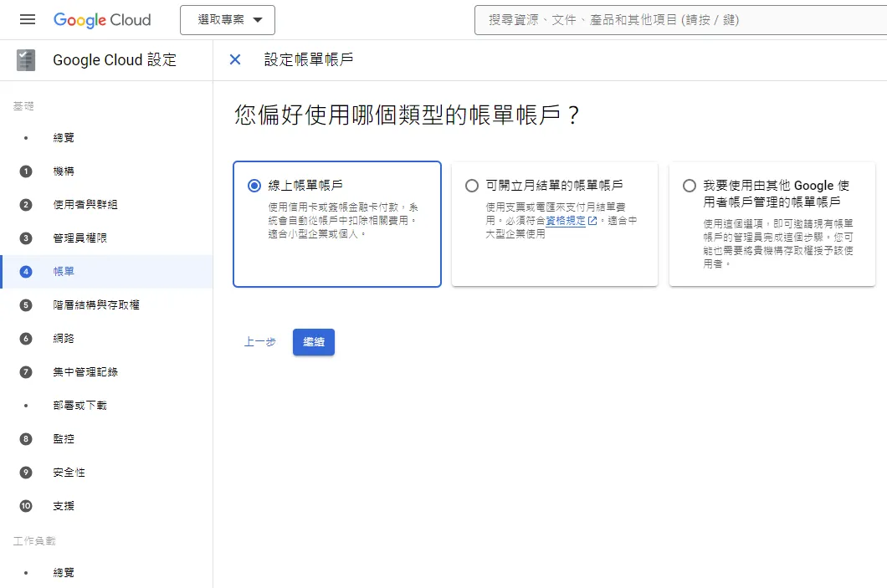The width and height of the screenshot is (887, 588).
Task: Click the external-link icon beside 資格規定
Action: tap(592, 221)
